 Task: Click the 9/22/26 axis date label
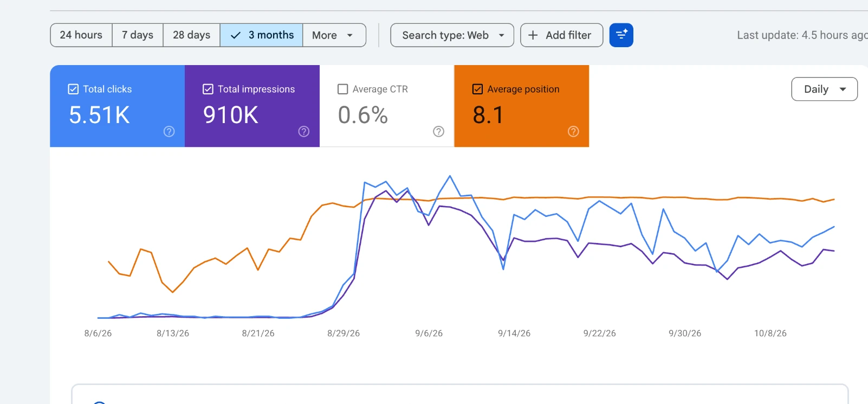(x=600, y=334)
